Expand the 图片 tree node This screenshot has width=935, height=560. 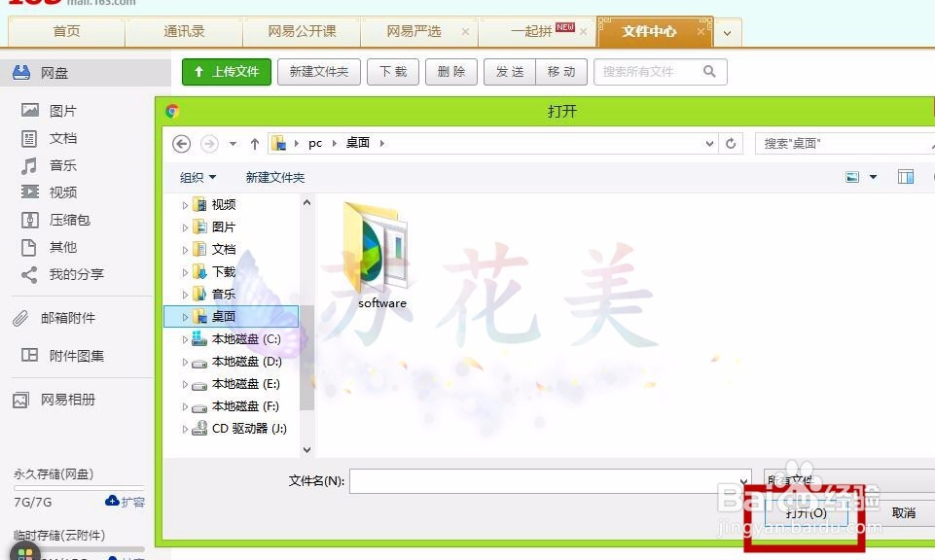click(x=185, y=227)
